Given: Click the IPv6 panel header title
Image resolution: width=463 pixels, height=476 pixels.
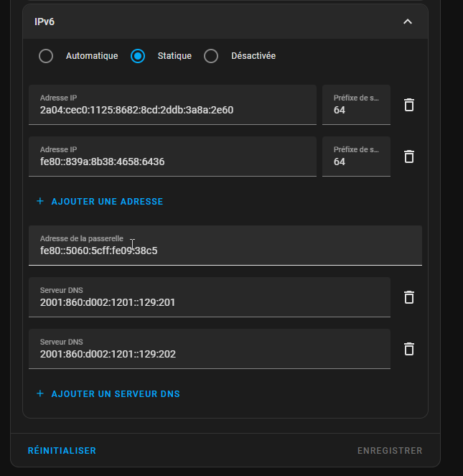Looking at the screenshot, I should (x=45, y=22).
